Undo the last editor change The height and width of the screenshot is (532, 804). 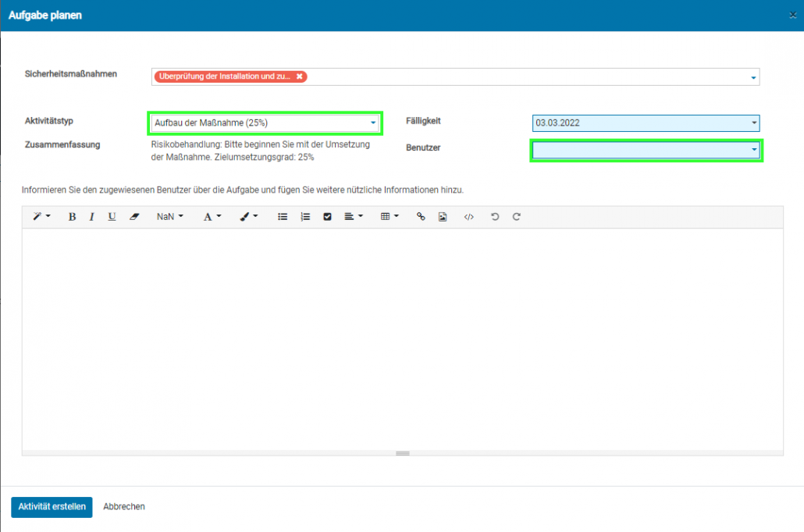pos(494,217)
